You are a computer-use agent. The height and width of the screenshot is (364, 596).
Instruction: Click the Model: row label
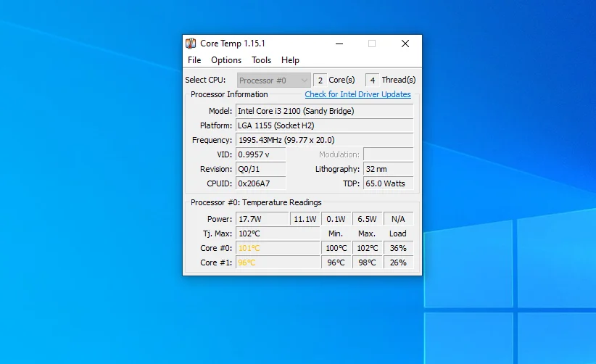tap(220, 111)
